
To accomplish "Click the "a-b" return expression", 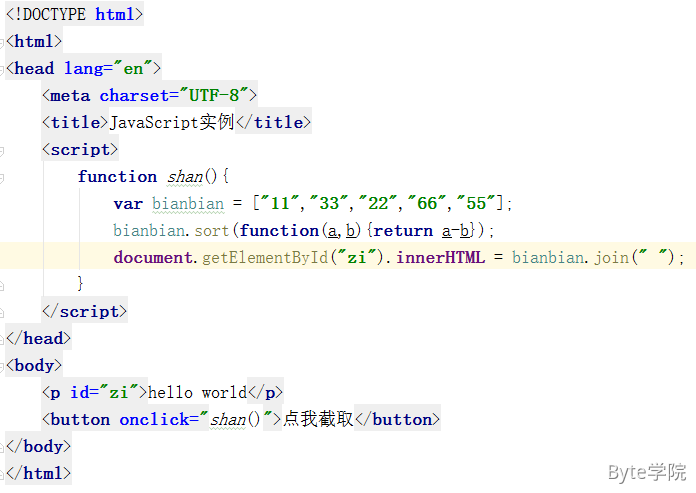I will pos(455,231).
